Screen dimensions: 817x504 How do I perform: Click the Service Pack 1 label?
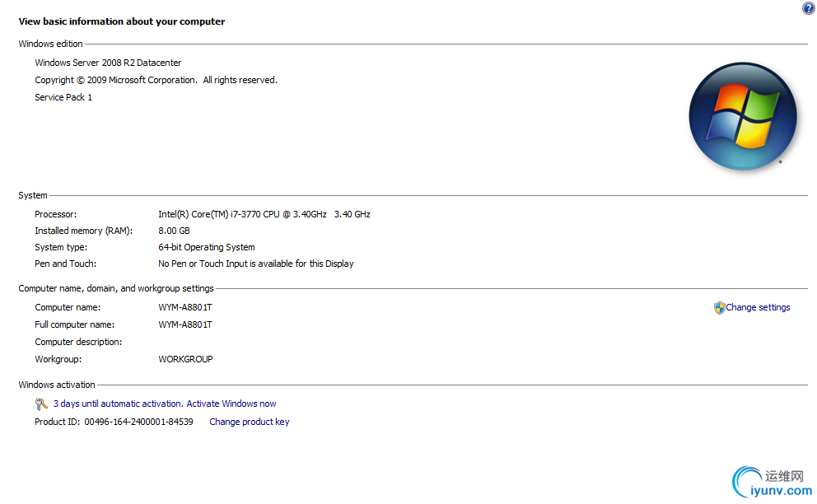click(63, 98)
